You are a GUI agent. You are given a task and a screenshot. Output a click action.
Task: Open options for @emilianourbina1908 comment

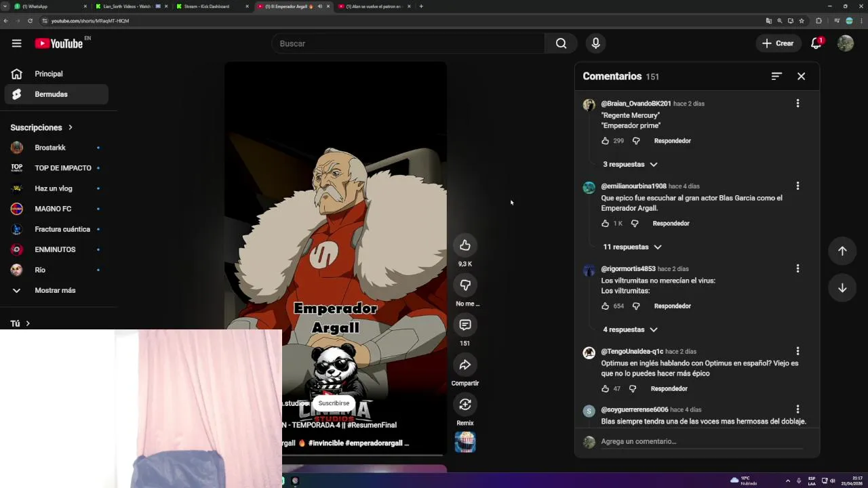pos(797,186)
